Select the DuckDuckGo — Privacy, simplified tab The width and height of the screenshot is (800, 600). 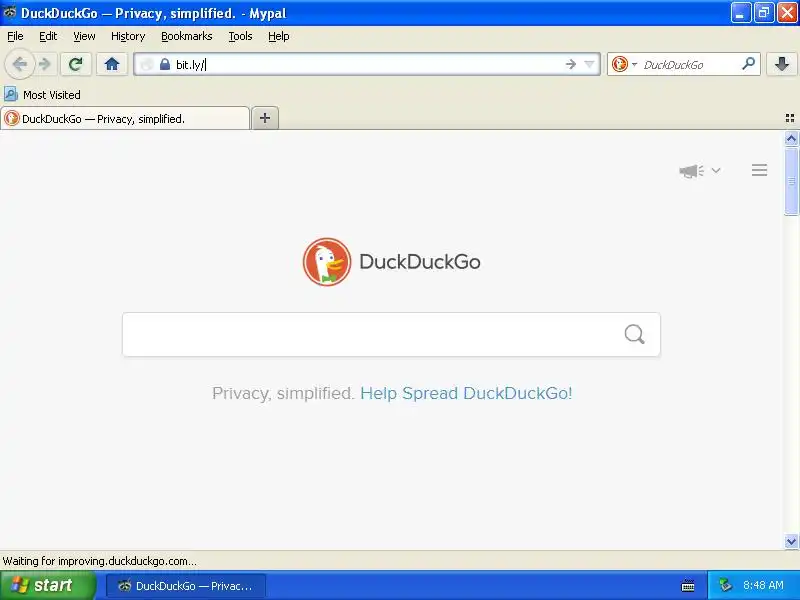125,118
